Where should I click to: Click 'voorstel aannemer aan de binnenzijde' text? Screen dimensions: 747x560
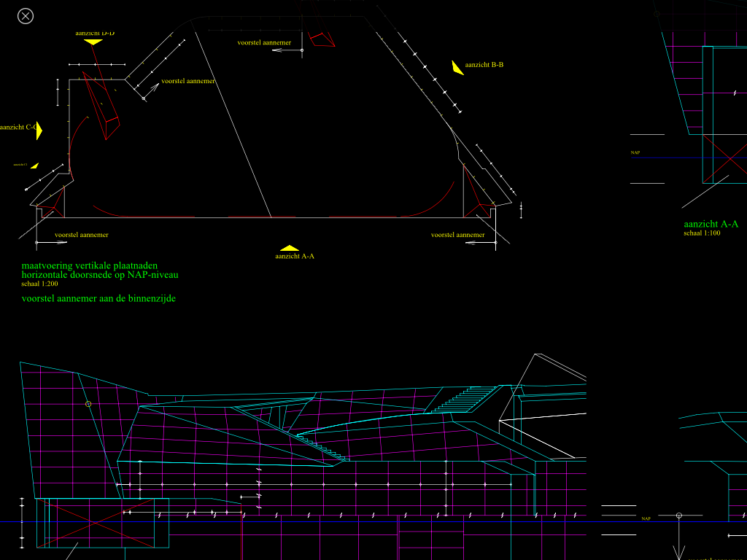(98, 298)
